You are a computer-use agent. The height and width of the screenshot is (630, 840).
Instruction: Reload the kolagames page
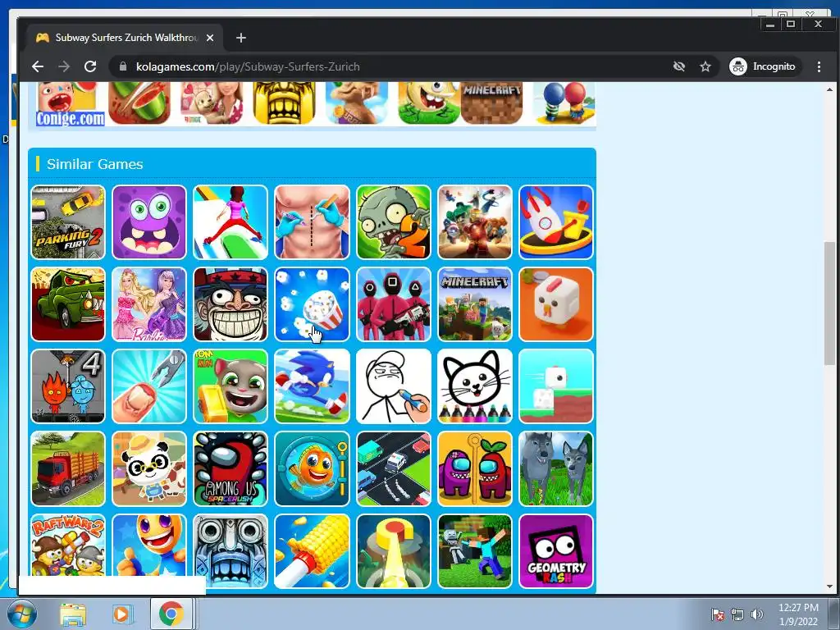coord(90,66)
